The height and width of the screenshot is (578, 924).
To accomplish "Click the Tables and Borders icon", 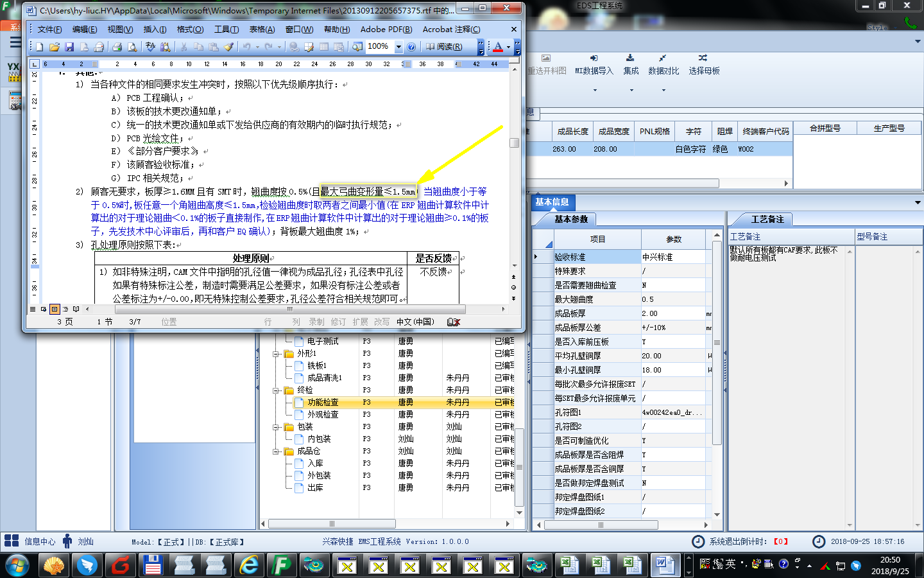I will [309, 47].
